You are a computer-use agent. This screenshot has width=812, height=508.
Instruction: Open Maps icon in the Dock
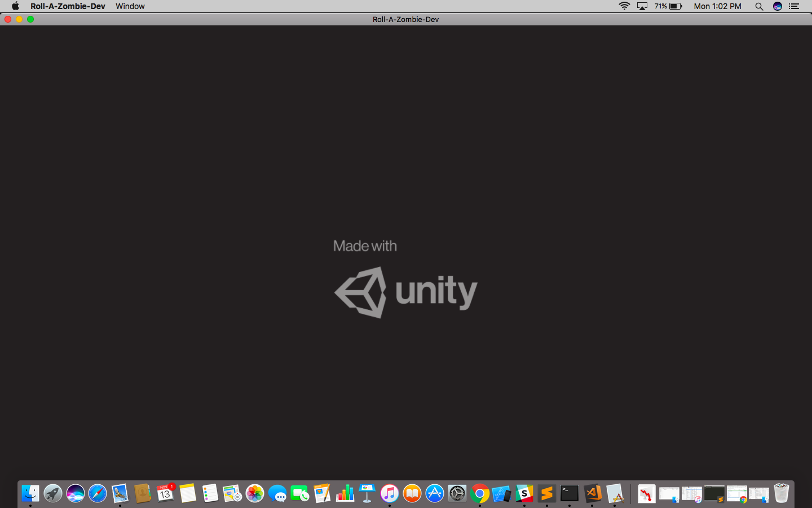click(x=232, y=493)
